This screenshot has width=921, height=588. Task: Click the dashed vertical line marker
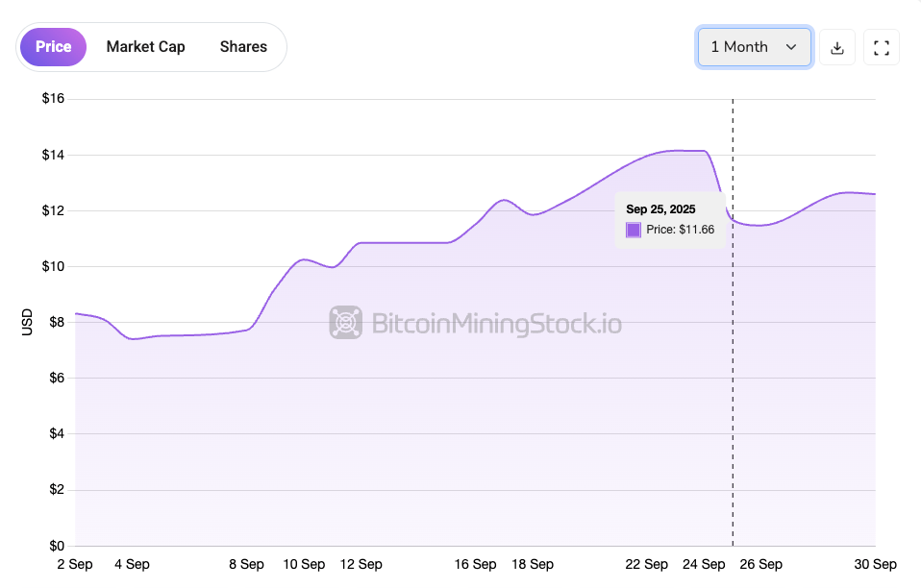click(x=733, y=384)
